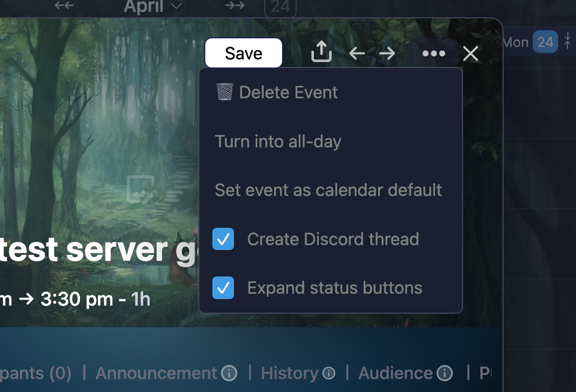Go to previous event arrow
Image resolution: width=576 pixels, height=392 pixels.
click(357, 53)
